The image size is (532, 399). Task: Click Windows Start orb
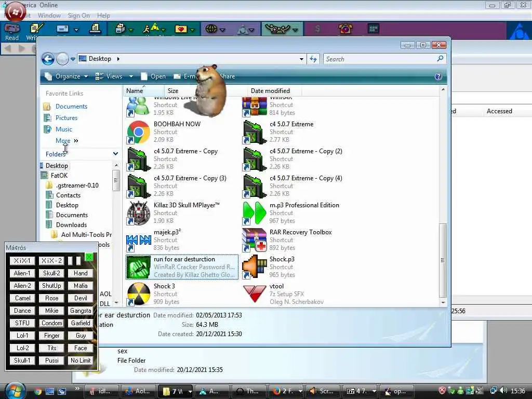click(x=14, y=390)
